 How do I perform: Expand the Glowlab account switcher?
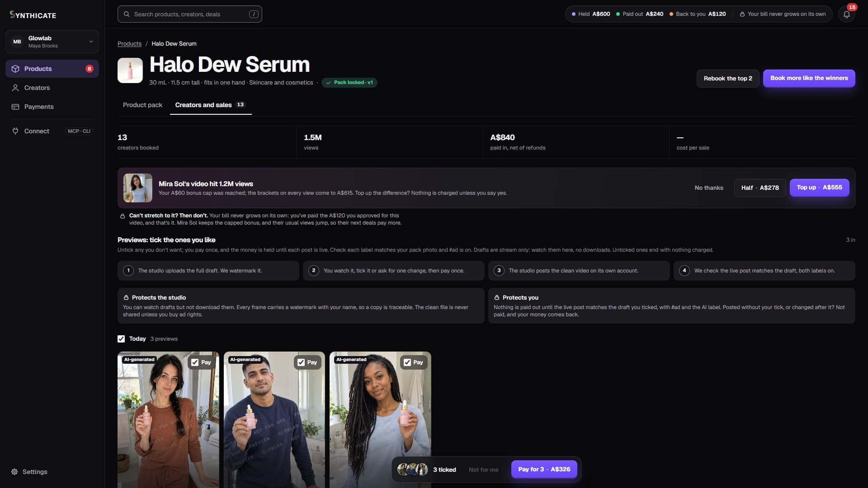click(x=52, y=42)
